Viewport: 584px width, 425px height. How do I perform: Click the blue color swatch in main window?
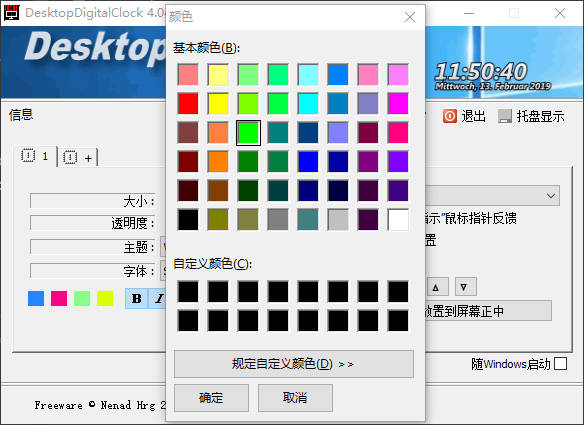coord(36,298)
